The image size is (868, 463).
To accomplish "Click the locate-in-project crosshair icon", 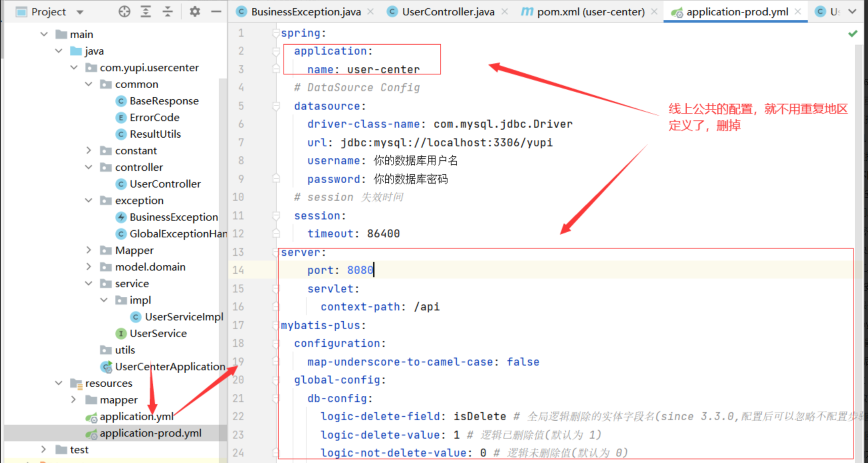I will (x=124, y=12).
